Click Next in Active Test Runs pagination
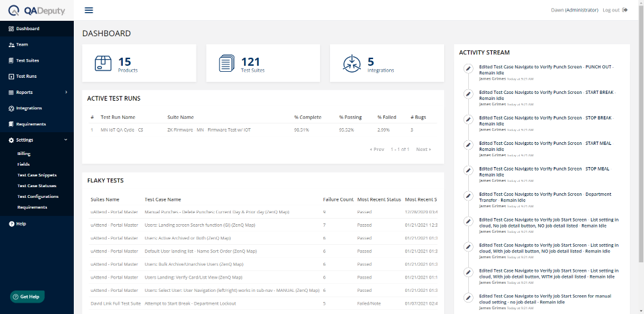Screen dimensions: 644x314 tap(423, 149)
